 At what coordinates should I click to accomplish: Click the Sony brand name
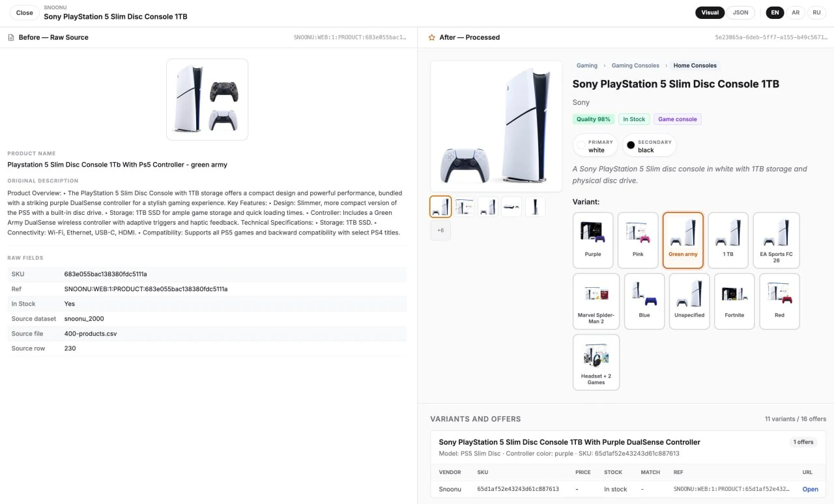pos(581,102)
